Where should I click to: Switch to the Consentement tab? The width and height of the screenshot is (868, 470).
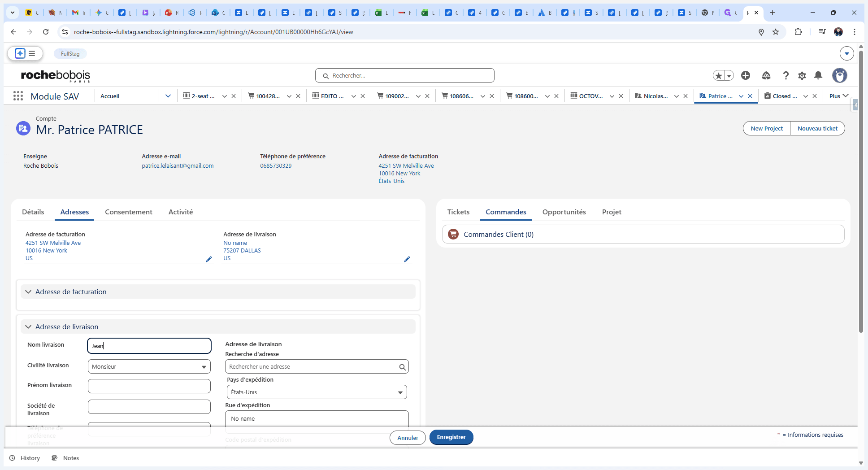tap(129, 212)
